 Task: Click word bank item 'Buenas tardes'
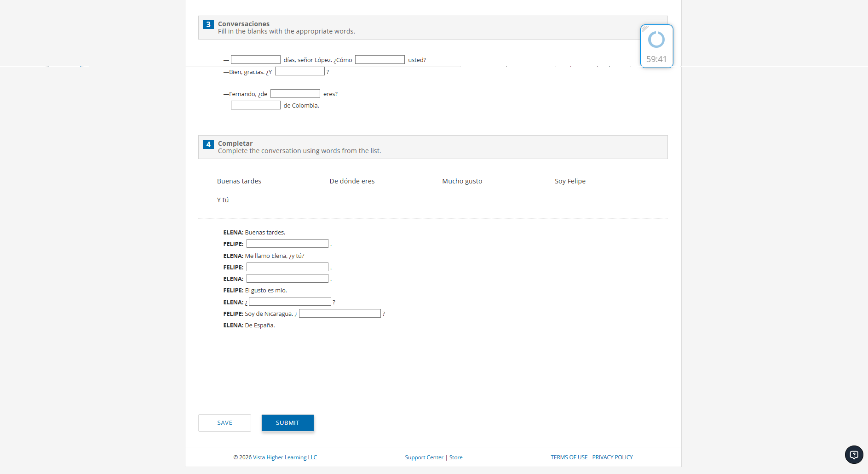pos(239,181)
